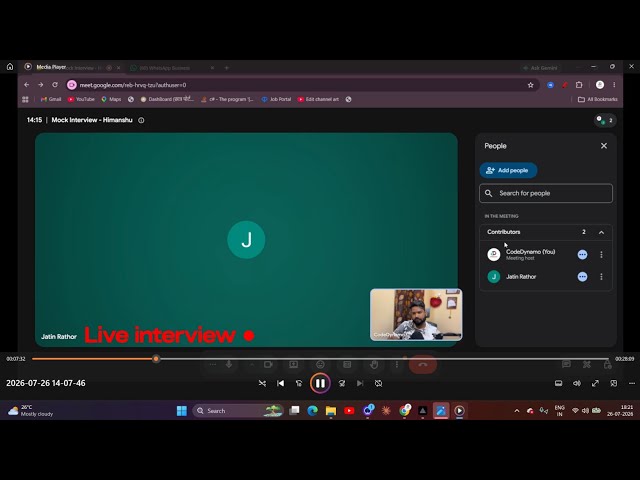Open the browser extensions puzzle icon
Image resolution: width=640 pixels, height=480 pixels.
click(x=579, y=85)
